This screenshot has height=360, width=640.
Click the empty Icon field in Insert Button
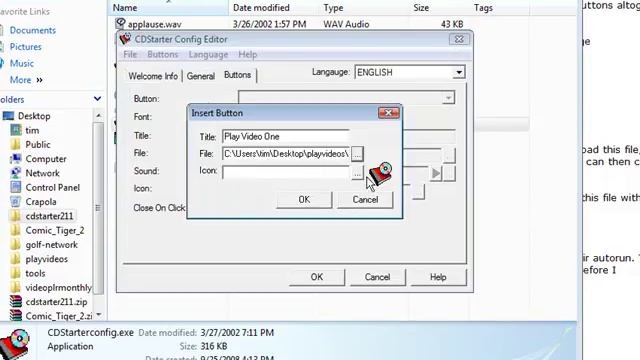point(286,172)
